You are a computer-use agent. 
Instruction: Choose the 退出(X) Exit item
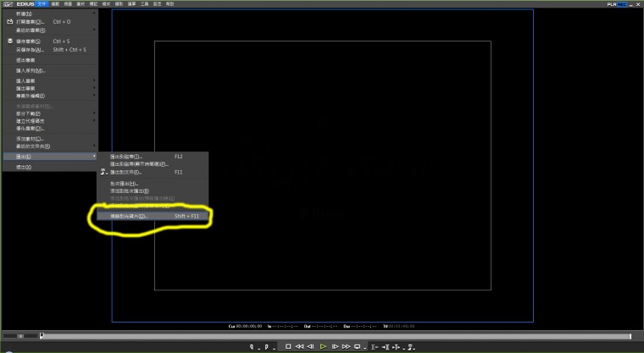pos(50,167)
